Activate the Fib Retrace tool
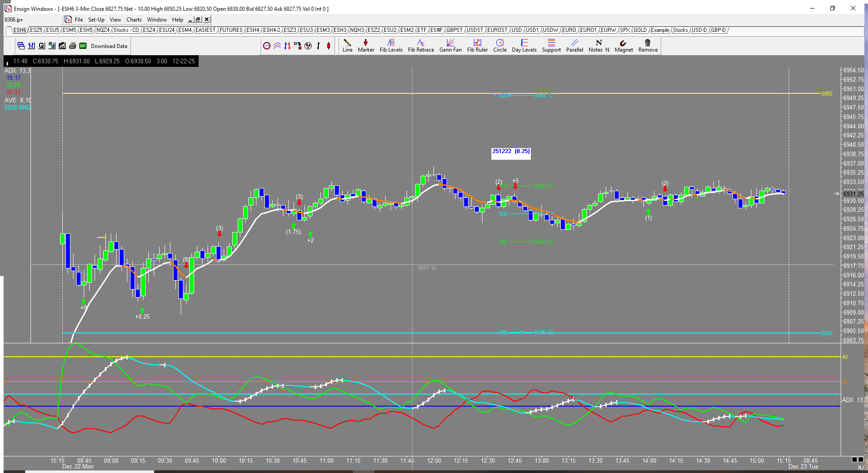868x473 pixels. [421, 46]
